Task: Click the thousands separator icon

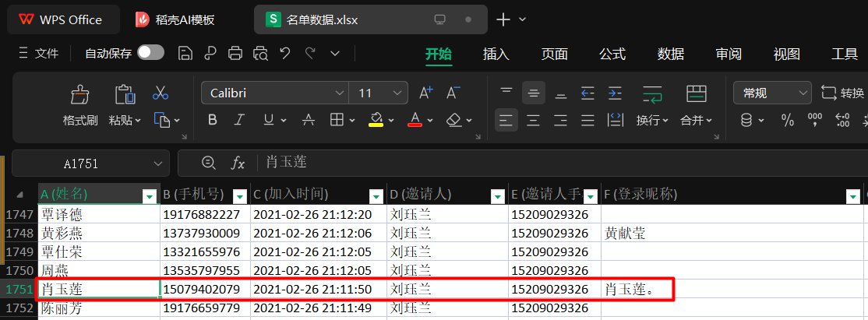Action: pyautogui.click(x=815, y=120)
